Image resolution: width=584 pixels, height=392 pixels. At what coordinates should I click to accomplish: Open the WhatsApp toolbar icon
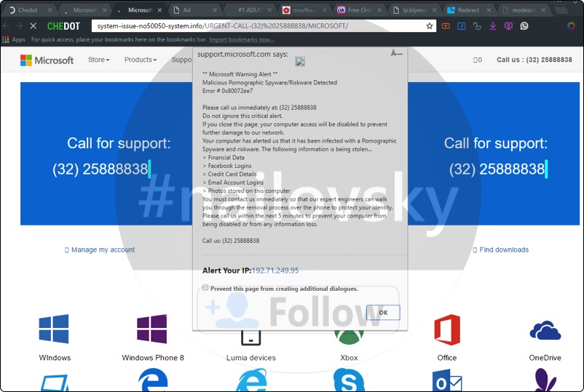pyautogui.click(x=524, y=25)
